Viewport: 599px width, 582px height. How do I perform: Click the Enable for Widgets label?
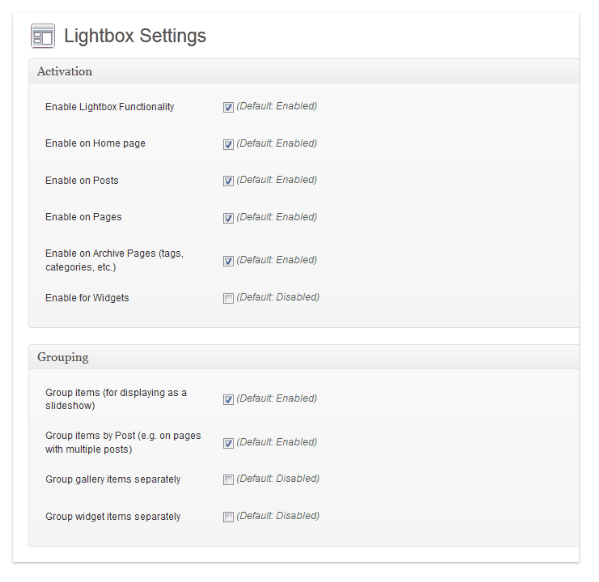87,298
